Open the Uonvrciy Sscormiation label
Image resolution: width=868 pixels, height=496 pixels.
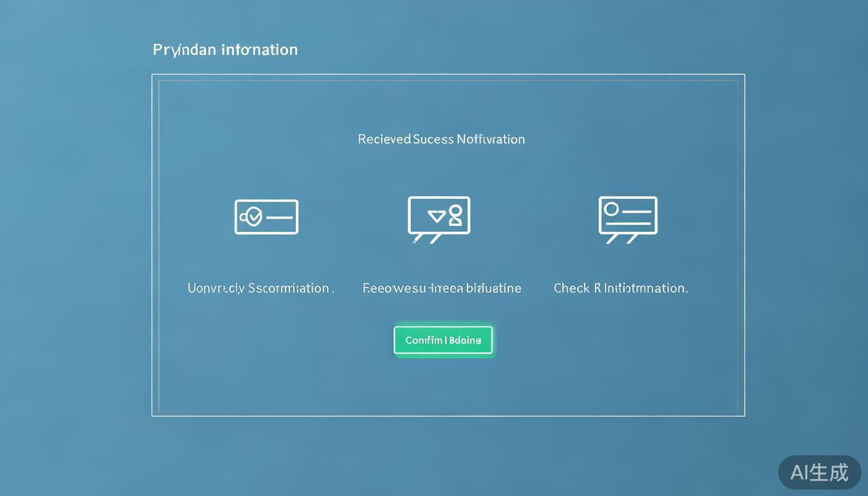tap(260, 288)
